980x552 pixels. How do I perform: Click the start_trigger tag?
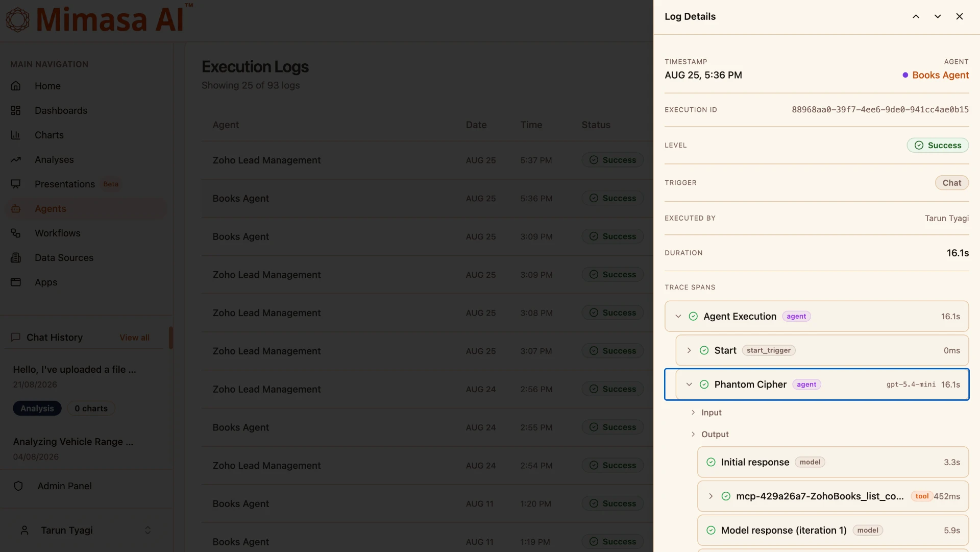click(768, 350)
